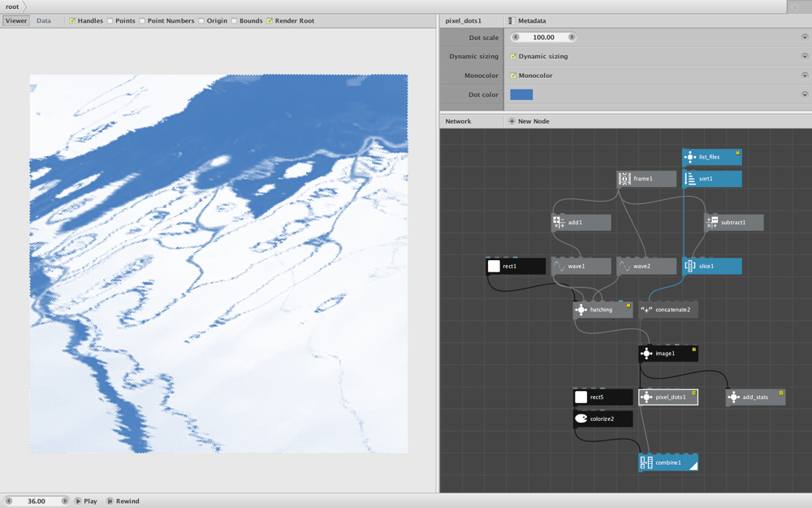812x508 pixels.
Task: Select the rect5 node square icon
Action: coord(581,397)
